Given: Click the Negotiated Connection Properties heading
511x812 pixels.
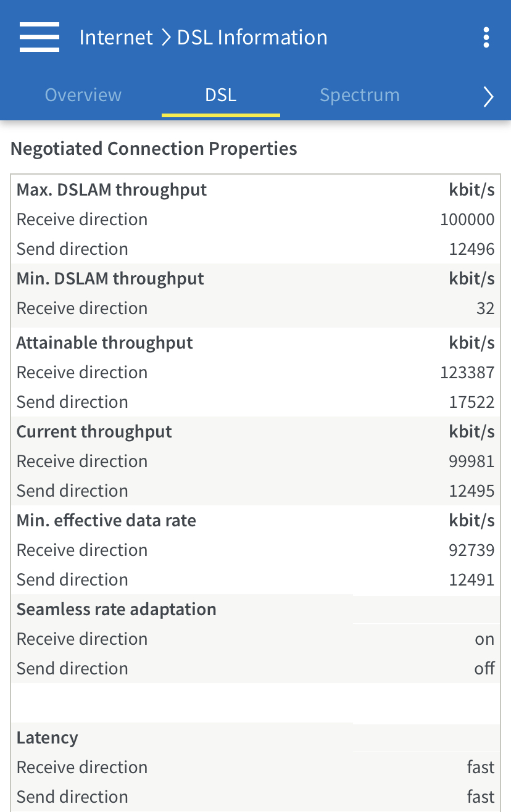Looking at the screenshot, I should pos(154,149).
